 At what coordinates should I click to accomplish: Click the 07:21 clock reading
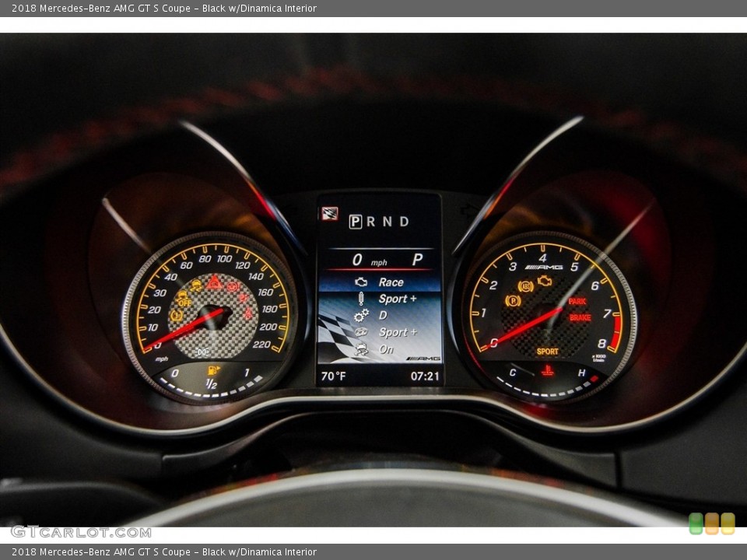(425, 376)
